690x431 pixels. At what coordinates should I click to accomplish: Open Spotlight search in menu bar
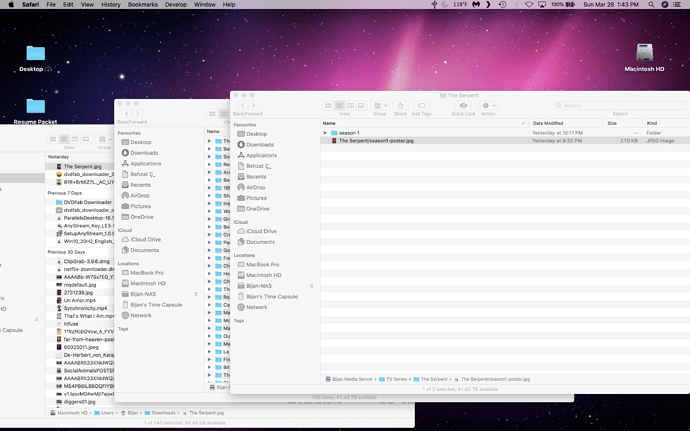(x=651, y=4)
